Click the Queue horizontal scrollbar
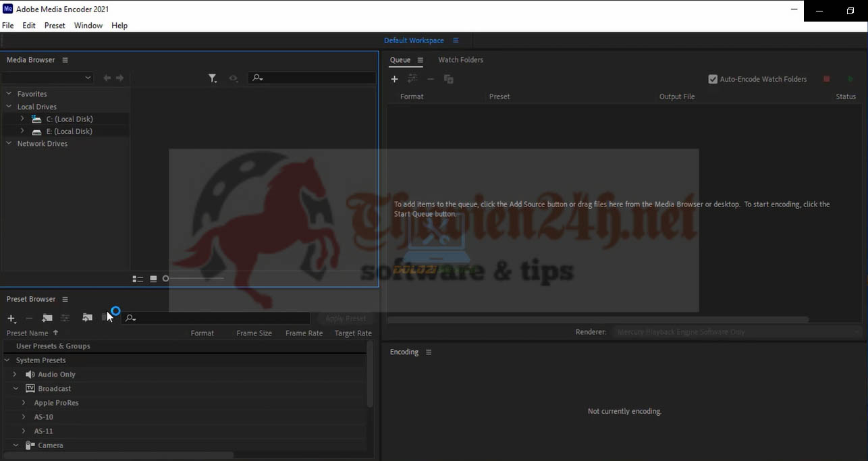868x461 pixels. pos(598,319)
